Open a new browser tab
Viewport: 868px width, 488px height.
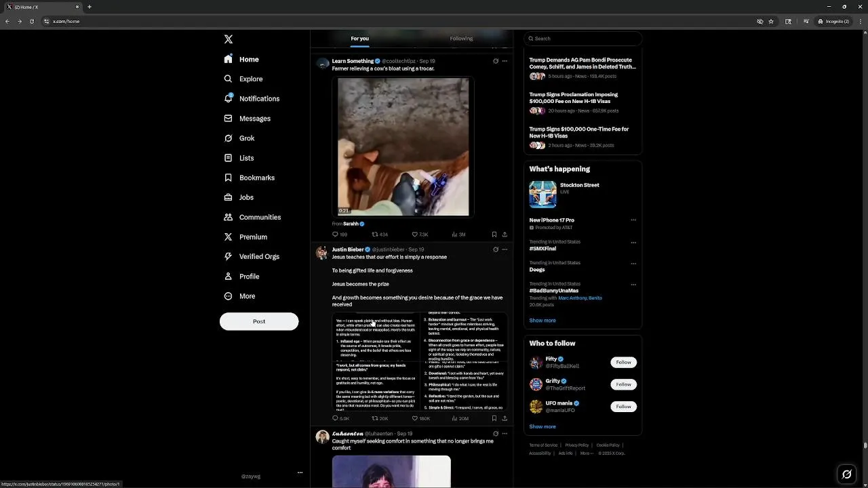point(89,7)
